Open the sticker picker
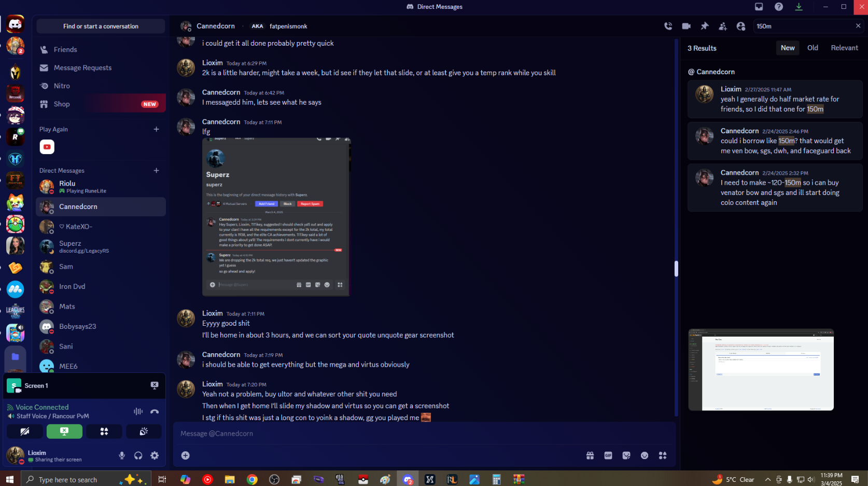The width and height of the screenshot is (868, 486). [x=626, y=455]
